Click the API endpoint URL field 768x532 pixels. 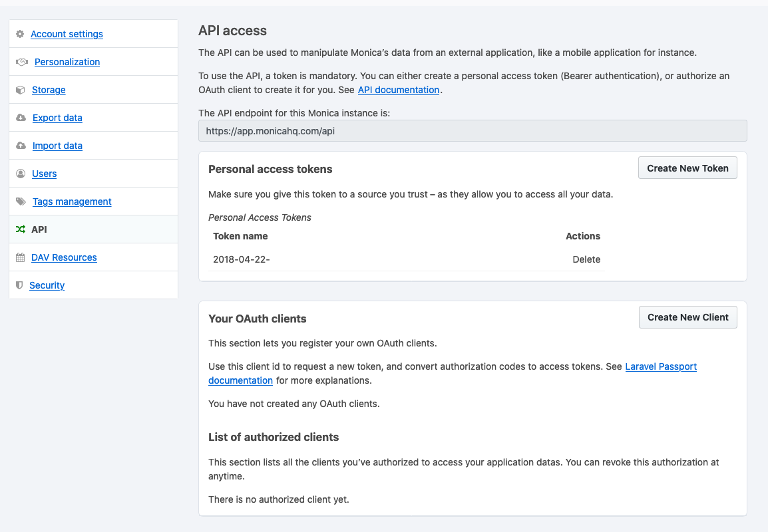(473, 131)
